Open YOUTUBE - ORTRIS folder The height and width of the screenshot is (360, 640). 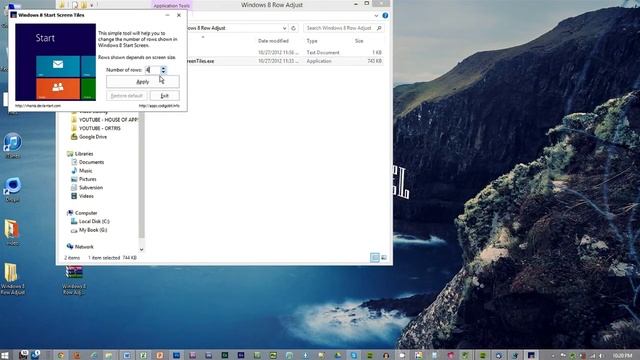(x=100, y=128)
